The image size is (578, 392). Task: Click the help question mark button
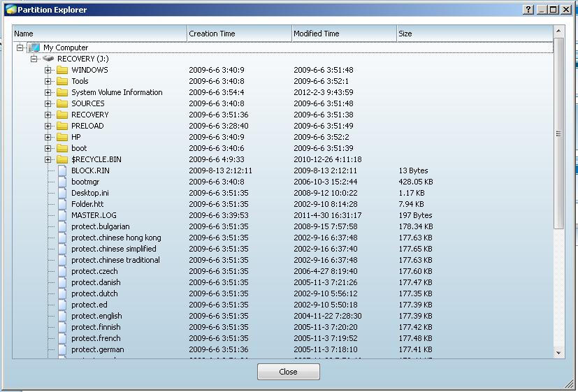[528, 10]
